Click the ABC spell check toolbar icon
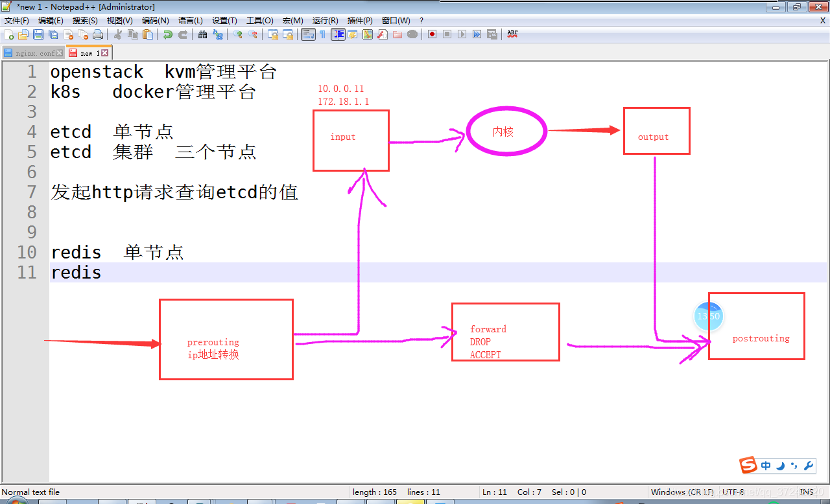The image size is (830, 504). coord(512,34)
